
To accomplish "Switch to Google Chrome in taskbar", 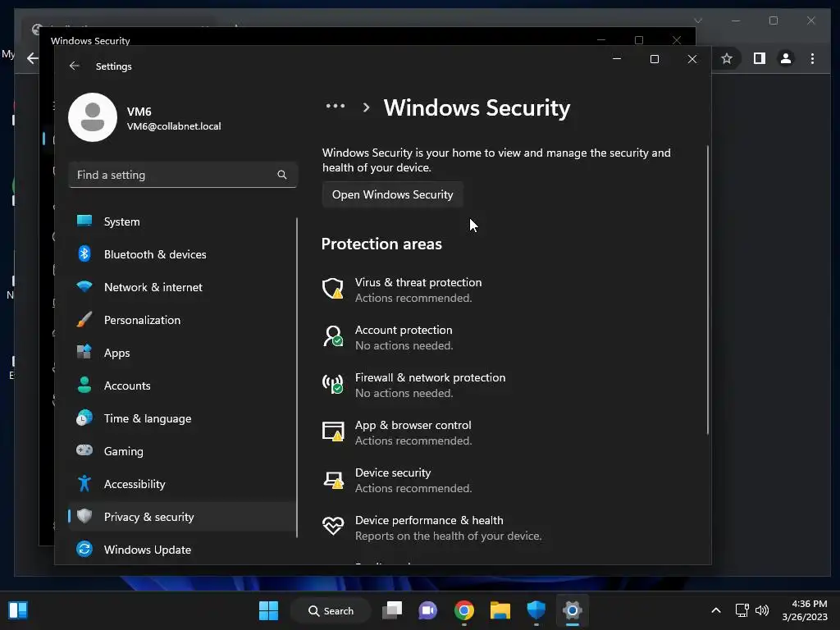I will [x=464, y=610].
